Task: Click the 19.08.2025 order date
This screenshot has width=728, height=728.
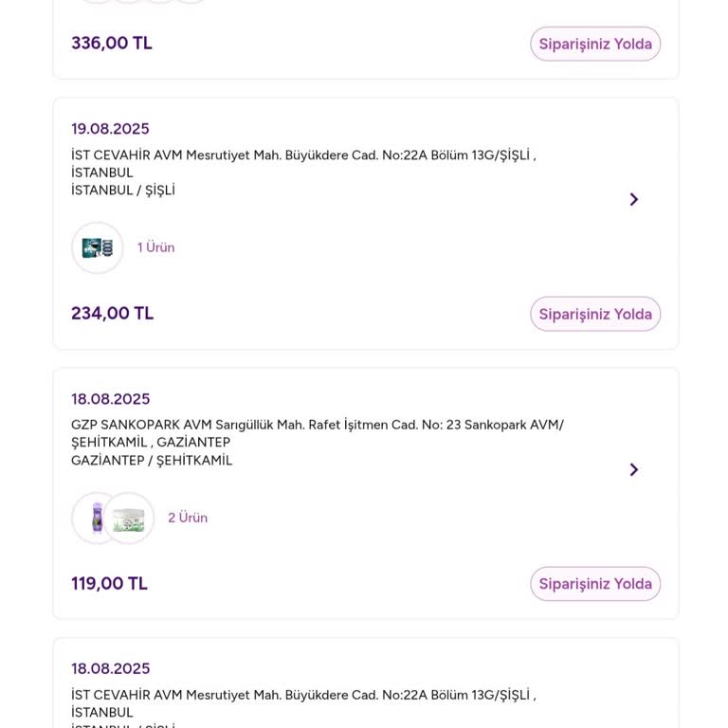Action: click(110, 129)
